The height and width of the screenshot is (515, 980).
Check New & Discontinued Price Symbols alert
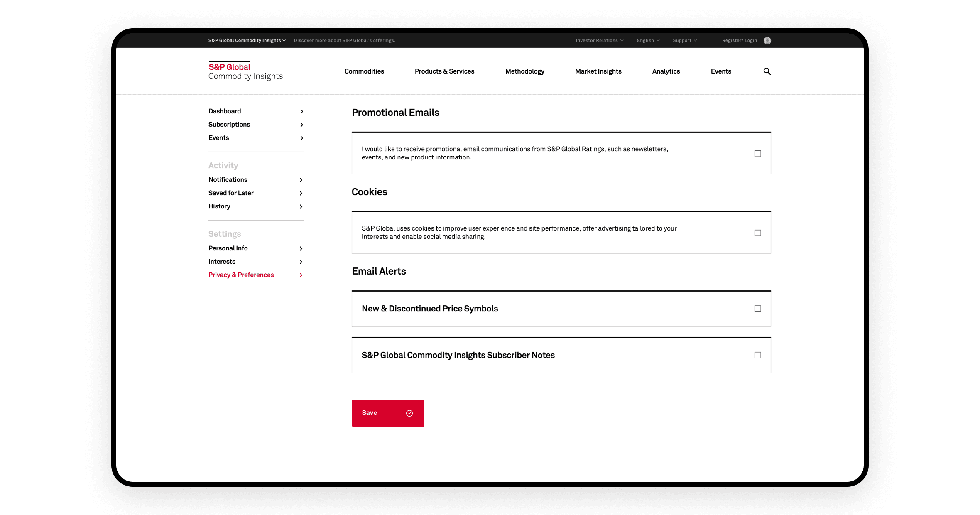point(758,309)
